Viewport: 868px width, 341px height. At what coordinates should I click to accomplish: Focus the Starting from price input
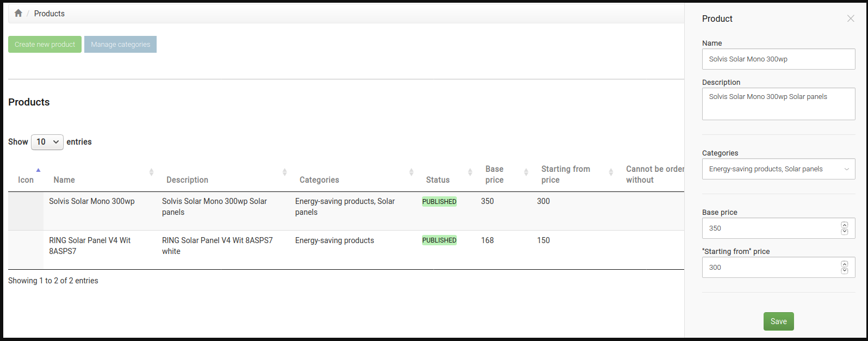click(x=778, y=268)
